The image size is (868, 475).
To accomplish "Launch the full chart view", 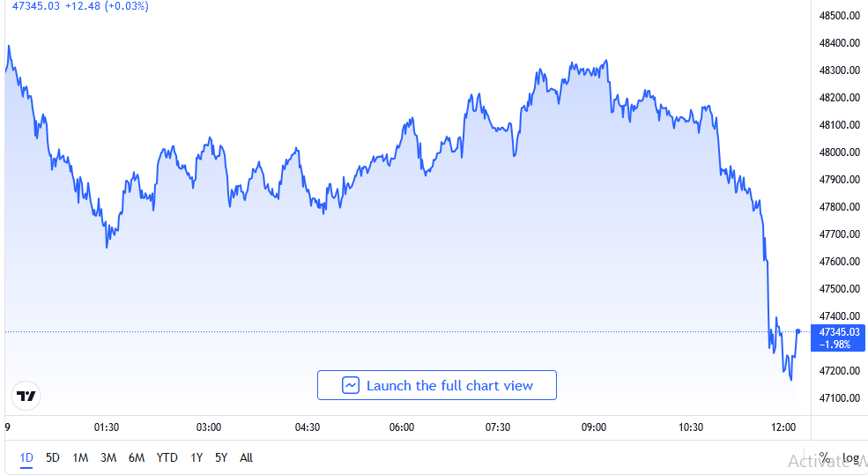I will pos(437,385).
